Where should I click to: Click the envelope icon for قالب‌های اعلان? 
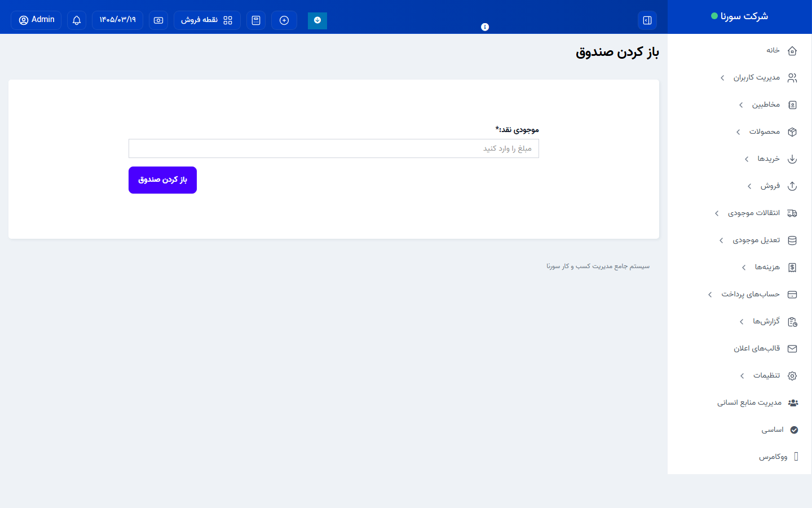click(792, 349)
